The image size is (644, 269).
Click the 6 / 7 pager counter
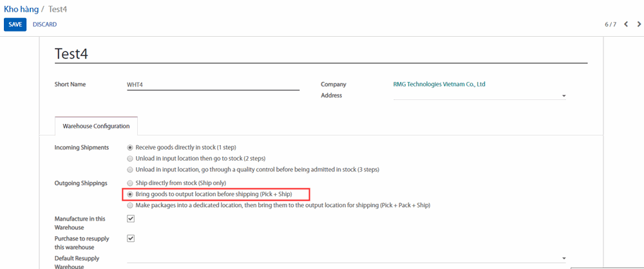pyautogui.click(x=610, y=25)
